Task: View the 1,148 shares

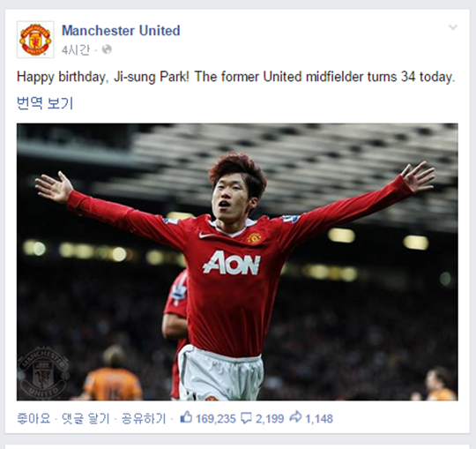Action: click(319, 419)
